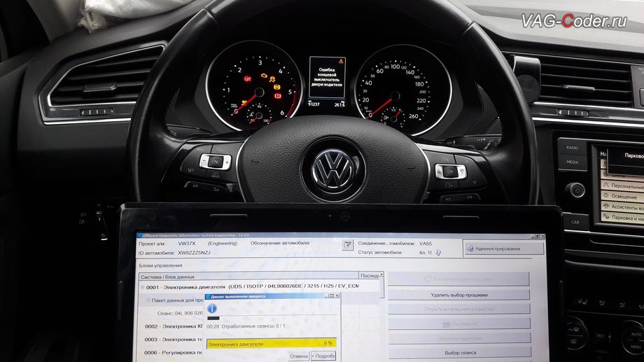Click the vehicle ID value XW8ZZZ5NZJ
The image size is (644, 362).
(x=195, y=253)
